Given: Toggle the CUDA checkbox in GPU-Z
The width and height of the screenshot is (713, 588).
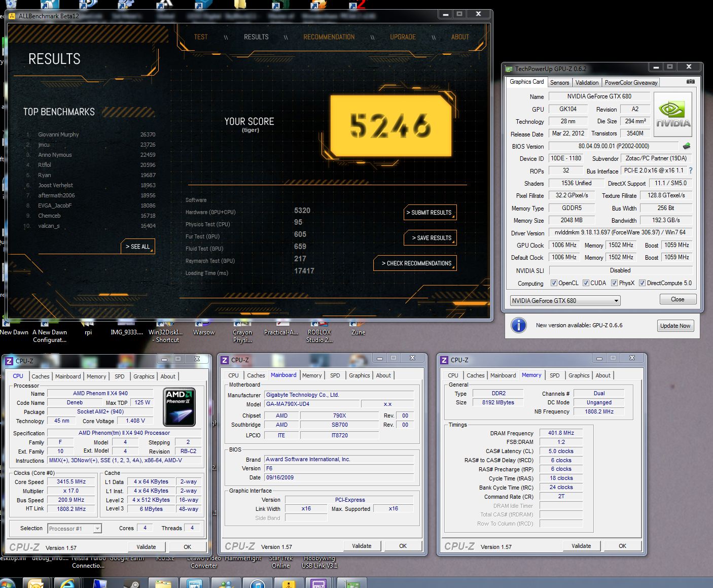Looking at the screenshot, I should (x=586, y=283).
